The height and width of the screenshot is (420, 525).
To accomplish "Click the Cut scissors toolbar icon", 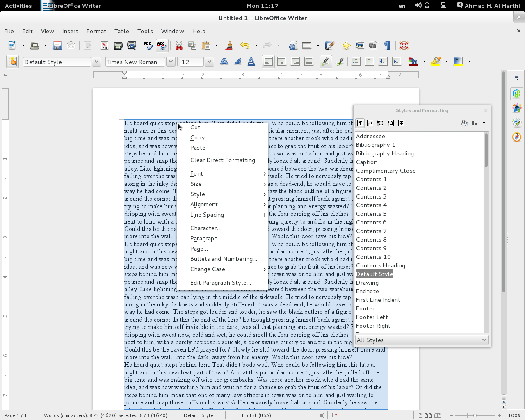I will [179, 46].
